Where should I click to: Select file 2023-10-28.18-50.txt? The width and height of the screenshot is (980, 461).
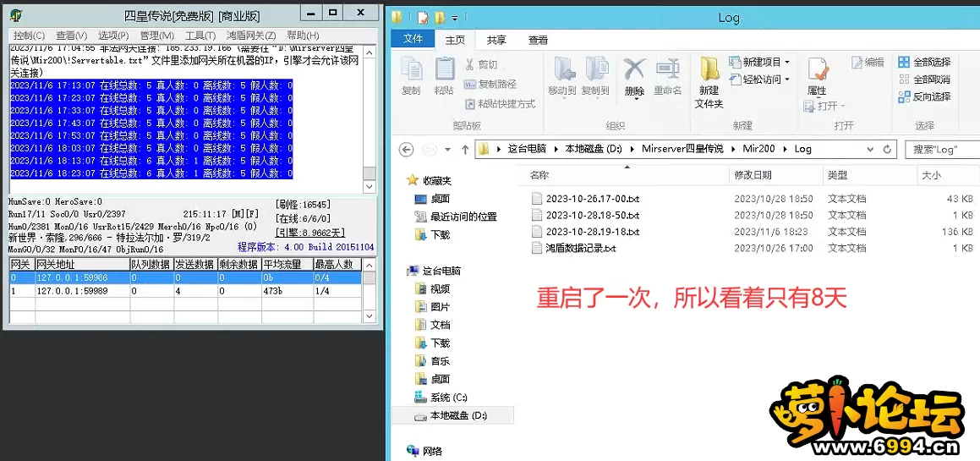[x=593, y=215]
